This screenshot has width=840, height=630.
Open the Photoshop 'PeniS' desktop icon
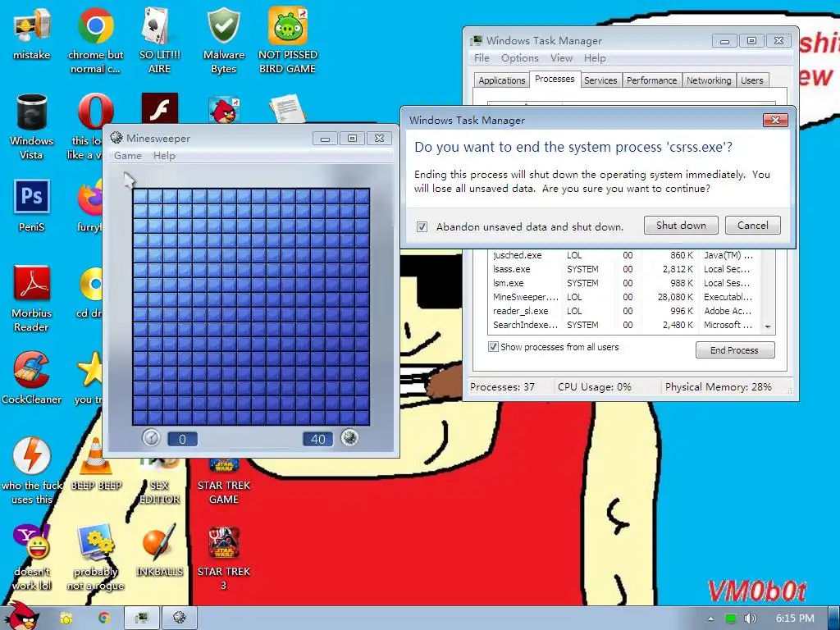pyautogui.click(x=32, y=205)
